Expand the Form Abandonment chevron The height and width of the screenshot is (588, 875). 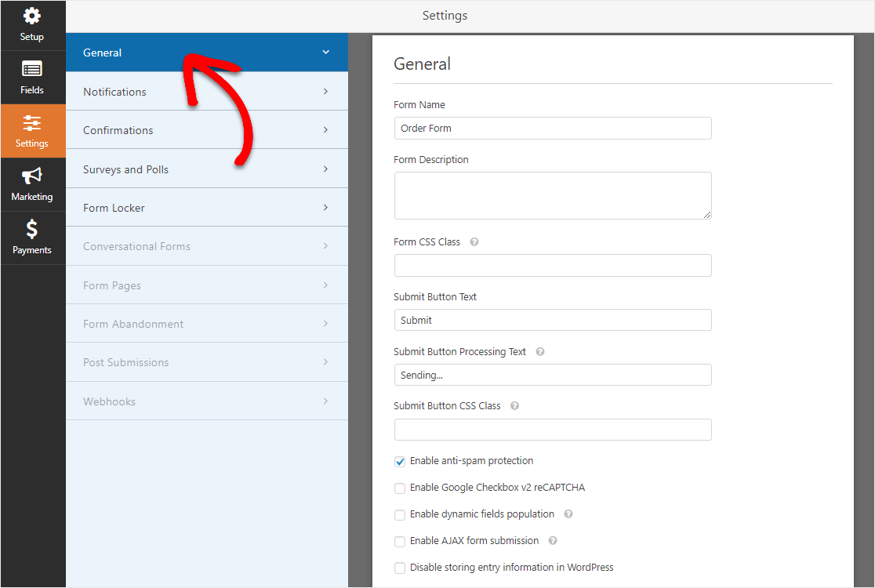pyautogui.click(x=326, y=324)
